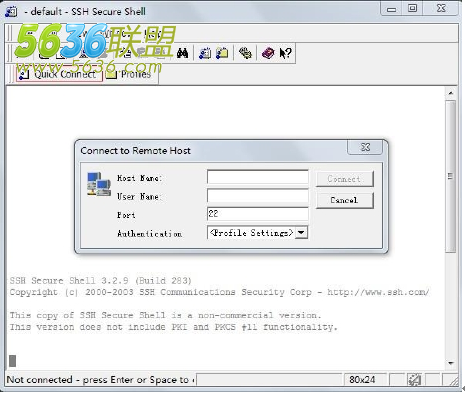Open the Authentication dropdown arrow
The image size is (465, 393).
point(301,232)
